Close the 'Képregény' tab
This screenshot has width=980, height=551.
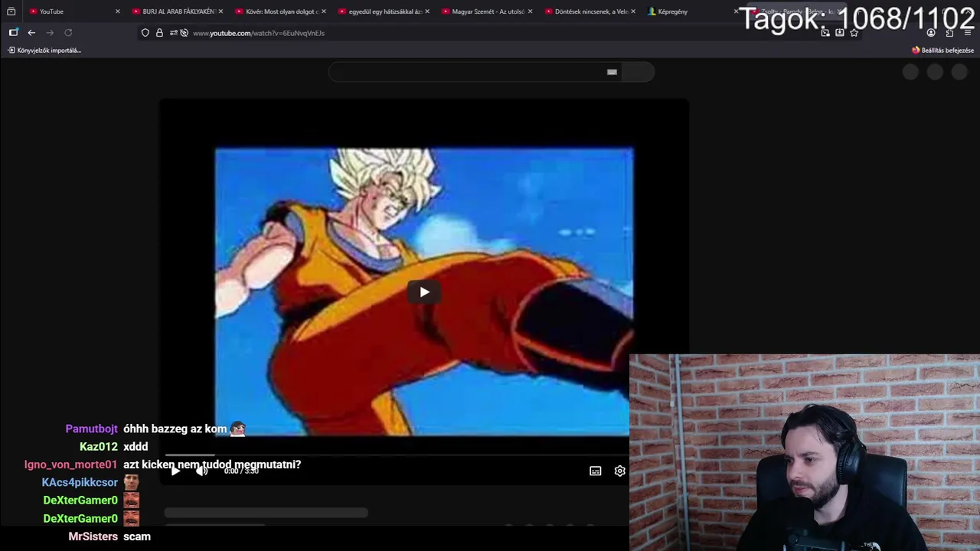pyautogui.click(x=736, y=11)
